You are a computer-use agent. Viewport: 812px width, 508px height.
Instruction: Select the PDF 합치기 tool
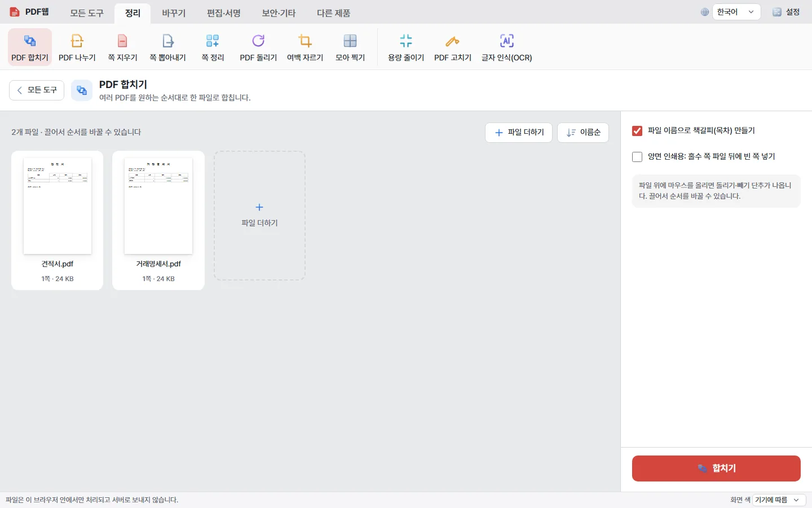pyautogui.click(x=30, y=47)
